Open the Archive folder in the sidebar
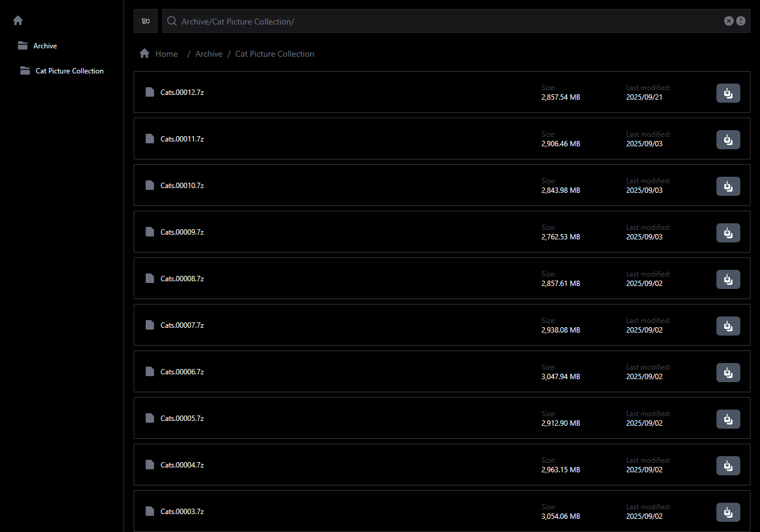Viewport: 760px width, 532px height. (45, 46)
